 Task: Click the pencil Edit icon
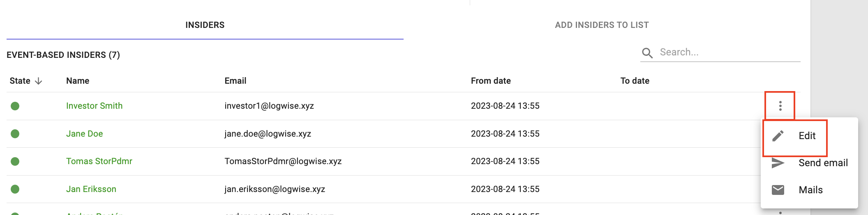tap(778, 136)
